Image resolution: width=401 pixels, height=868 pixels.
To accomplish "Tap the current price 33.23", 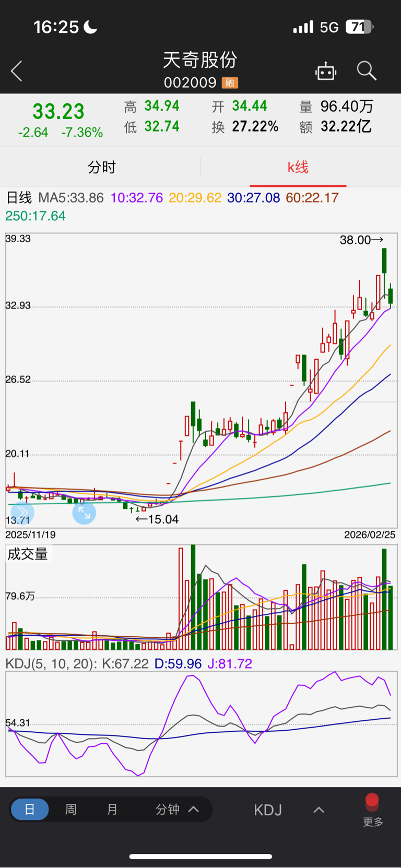I will click(58, 111).
